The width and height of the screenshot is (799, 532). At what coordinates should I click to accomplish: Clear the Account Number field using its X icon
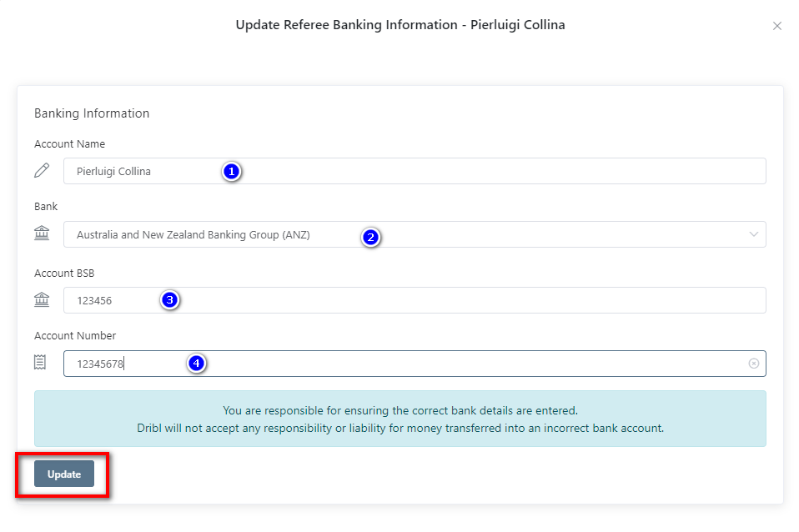pos(754,364)
